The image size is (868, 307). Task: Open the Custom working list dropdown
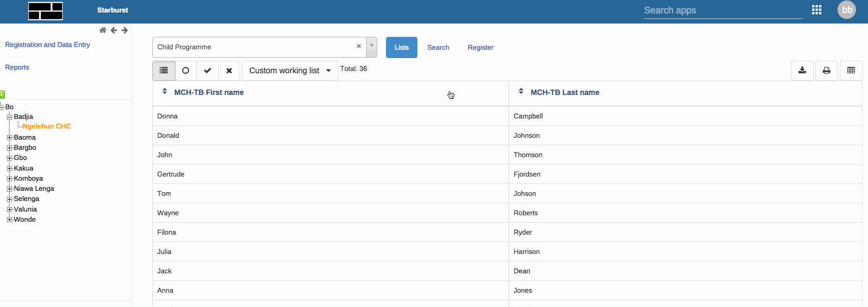290,71
